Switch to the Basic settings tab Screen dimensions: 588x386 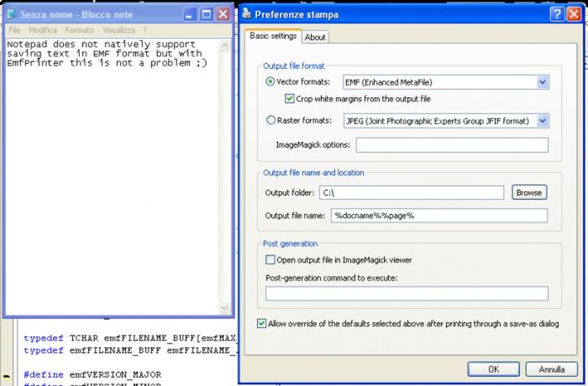pyautogui.click(x=273, y=36)
